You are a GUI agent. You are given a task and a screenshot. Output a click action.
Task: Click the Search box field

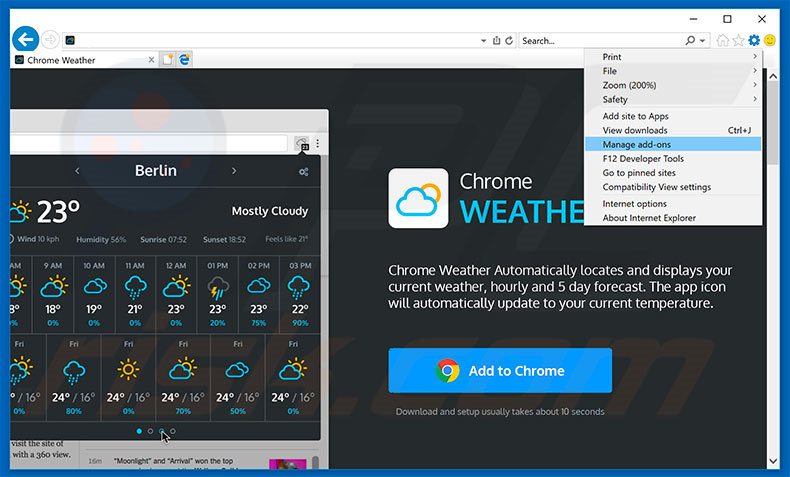point(601,40)
